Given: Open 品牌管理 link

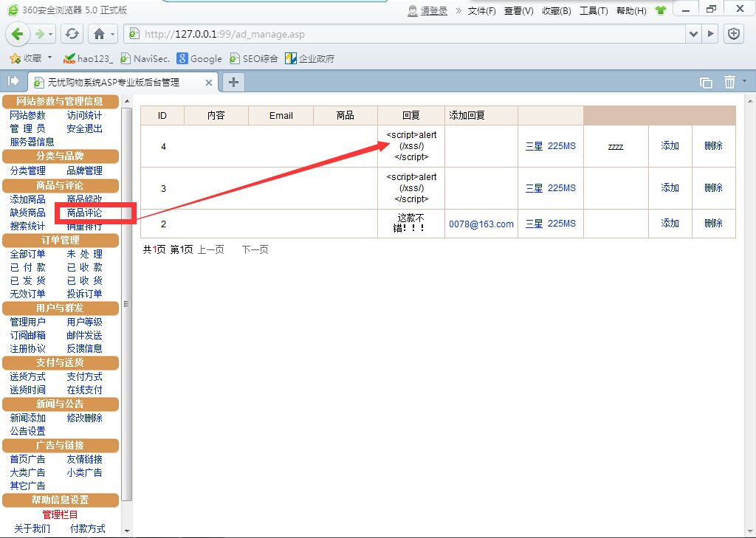Looking at the screenshot, I should click(x=84, y=170).
